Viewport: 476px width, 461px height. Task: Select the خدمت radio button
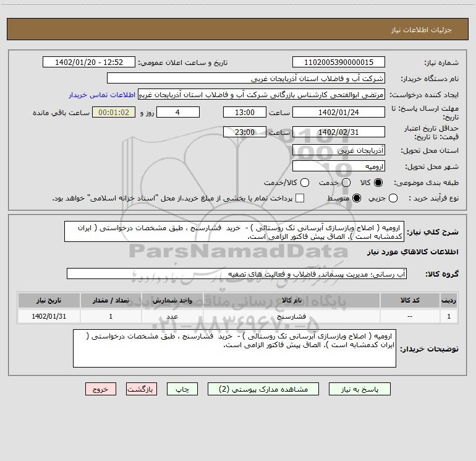pyautogui.click(x=346, y=183)
